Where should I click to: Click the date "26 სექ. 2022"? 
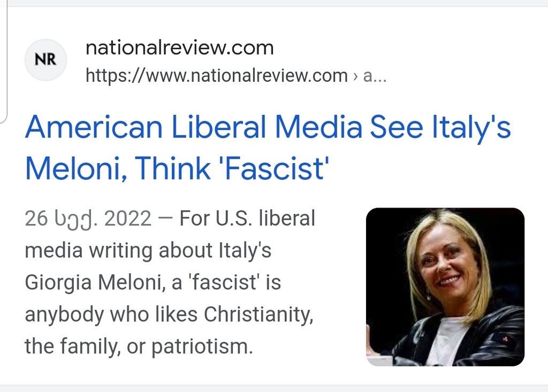coord(88,218)
